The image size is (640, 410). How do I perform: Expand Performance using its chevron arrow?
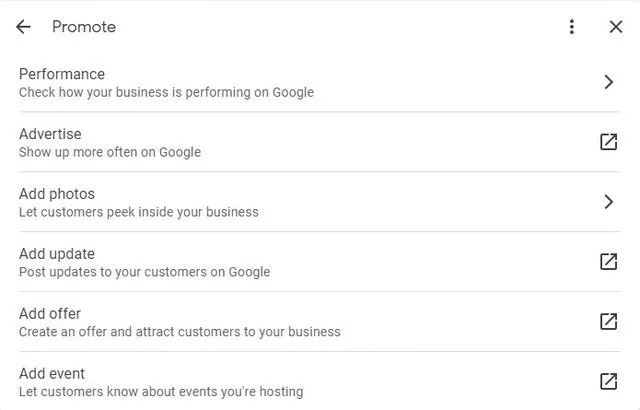609,82
